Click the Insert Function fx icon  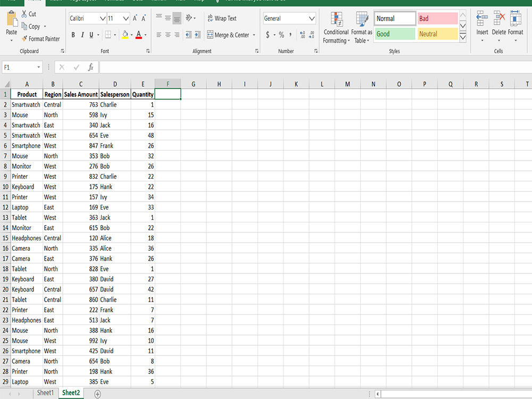[90, 67]
